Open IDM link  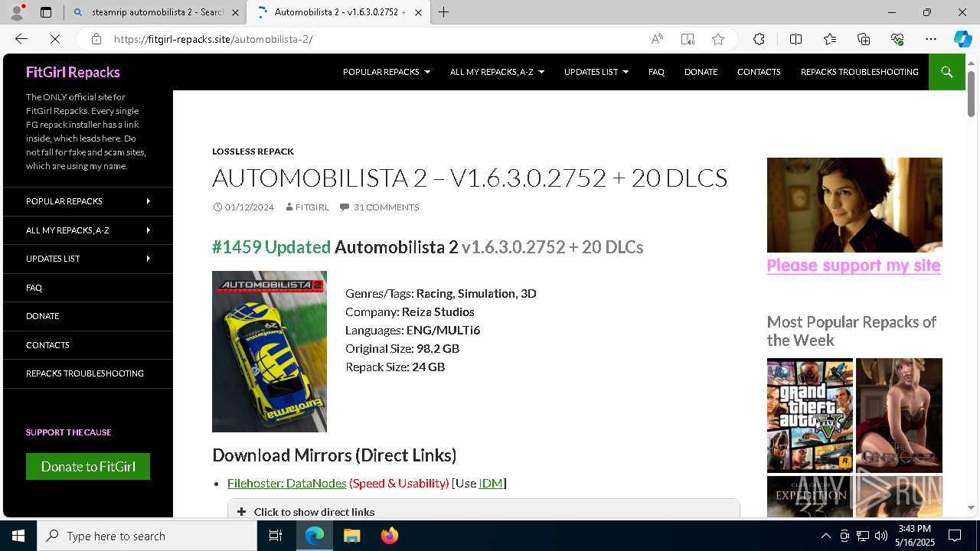[491, 483]
